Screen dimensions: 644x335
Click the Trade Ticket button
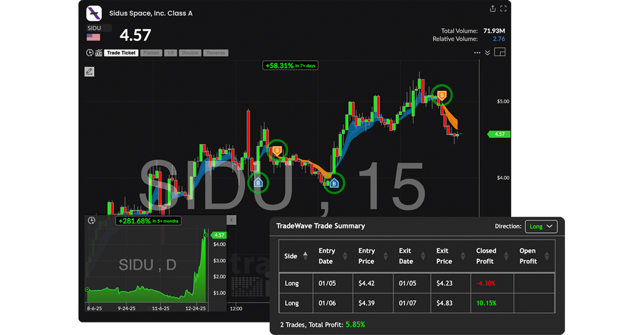[121, 53]
